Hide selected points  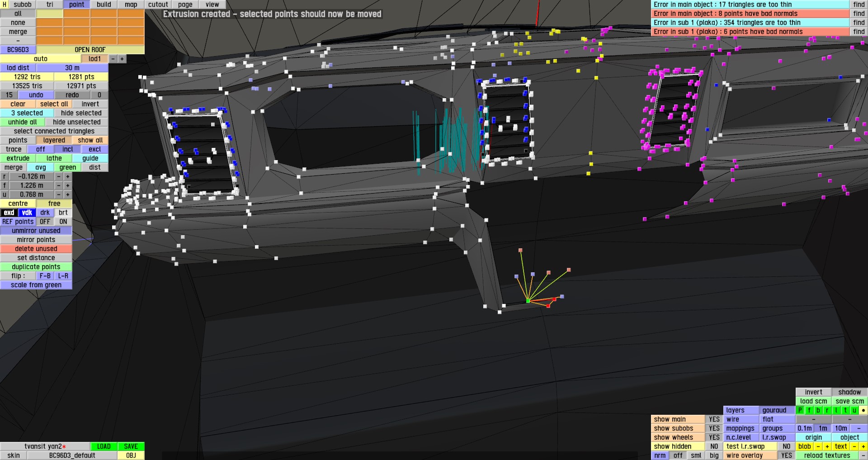tap(81, 113)
